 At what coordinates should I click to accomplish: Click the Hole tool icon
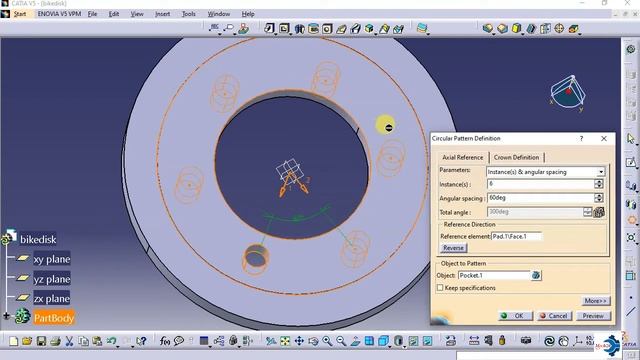click(327, 29)
